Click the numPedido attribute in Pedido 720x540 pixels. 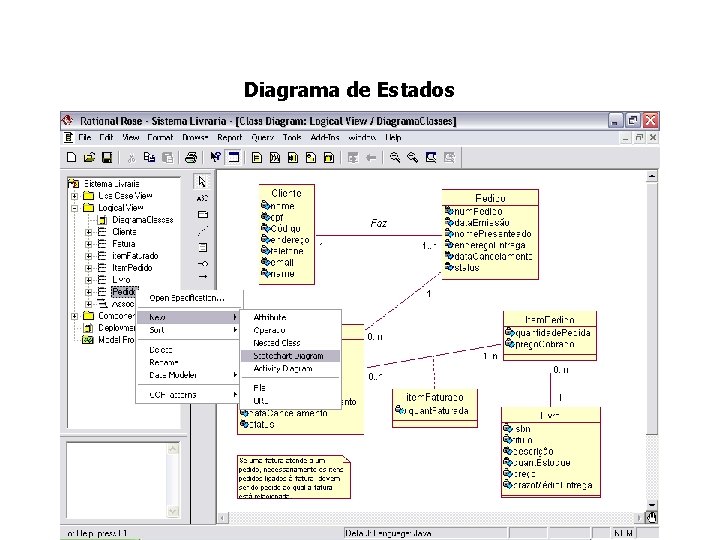pos(478,212)
